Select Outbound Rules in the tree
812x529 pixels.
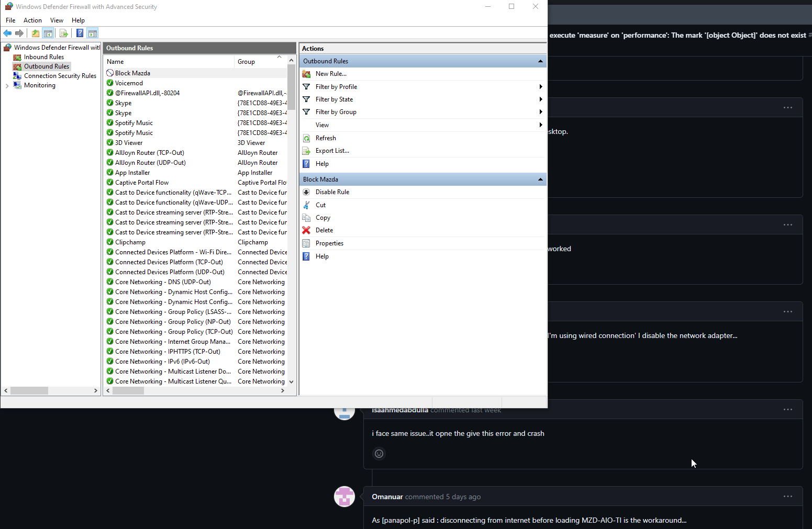pos(47,66)
